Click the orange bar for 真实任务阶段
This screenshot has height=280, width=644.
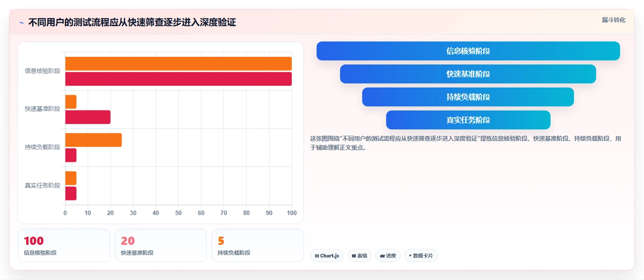click(x=71, y=178)
